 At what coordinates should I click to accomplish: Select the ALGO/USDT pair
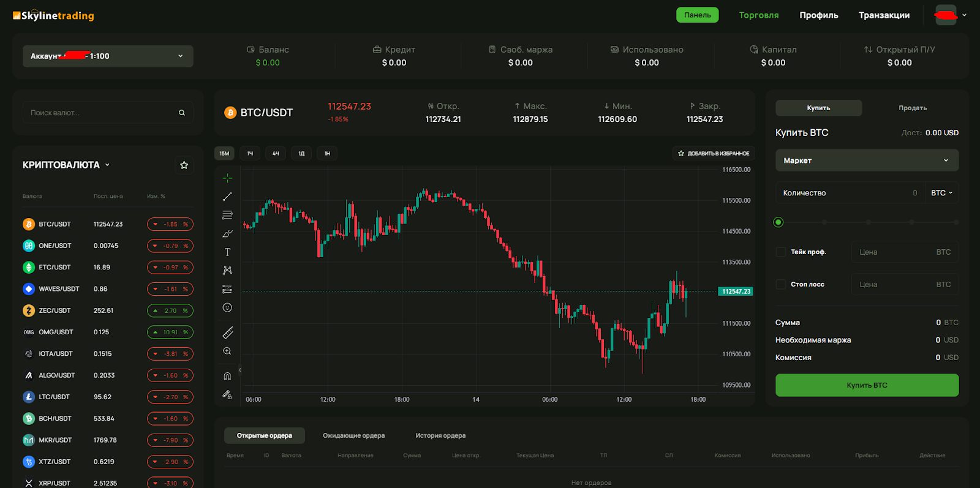(x=108, y=375)
